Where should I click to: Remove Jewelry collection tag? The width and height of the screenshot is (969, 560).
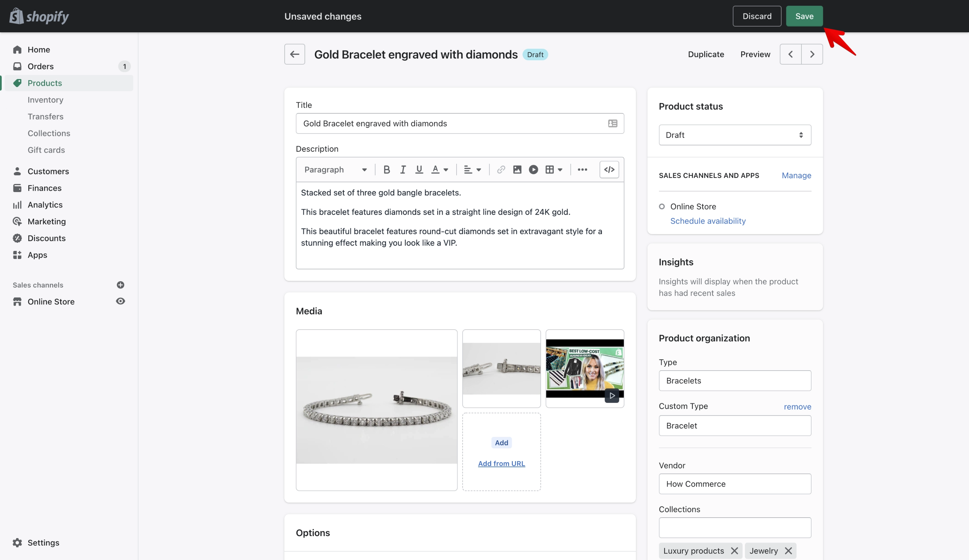click(788, 551)
